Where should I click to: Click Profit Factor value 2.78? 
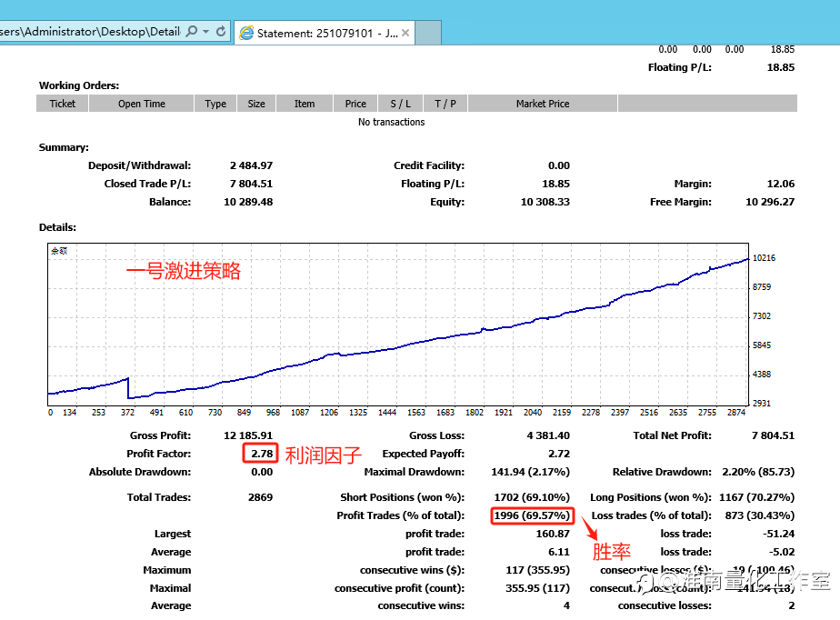coord(262,454)
